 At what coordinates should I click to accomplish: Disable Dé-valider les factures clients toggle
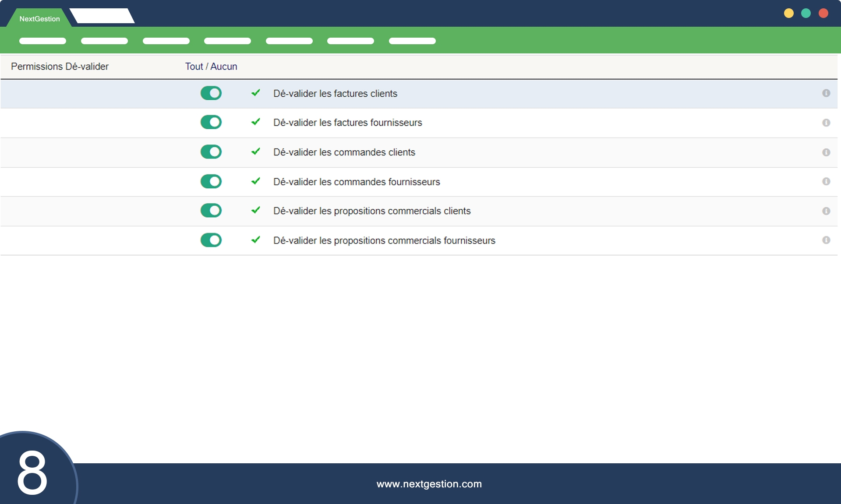(211, 93)
